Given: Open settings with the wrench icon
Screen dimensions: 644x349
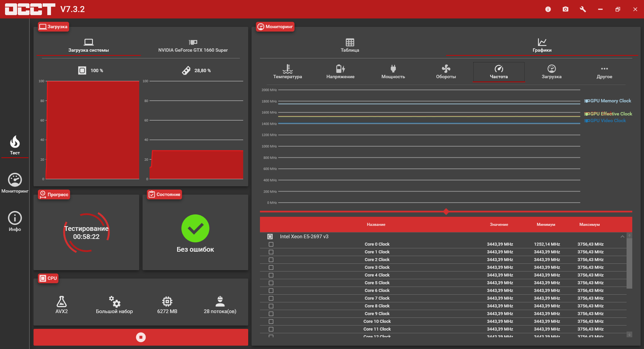Looking at the screenshot, I should pyautogui.click(x=583, y=9).
